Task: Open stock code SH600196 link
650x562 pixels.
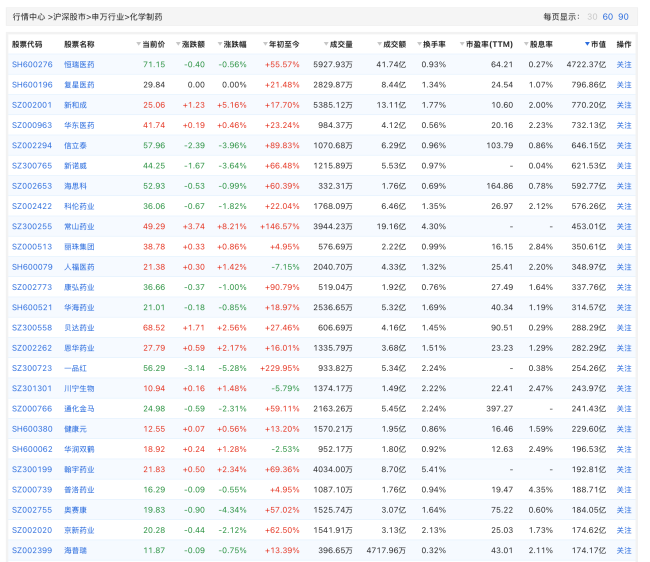Action: pos(30,84)
